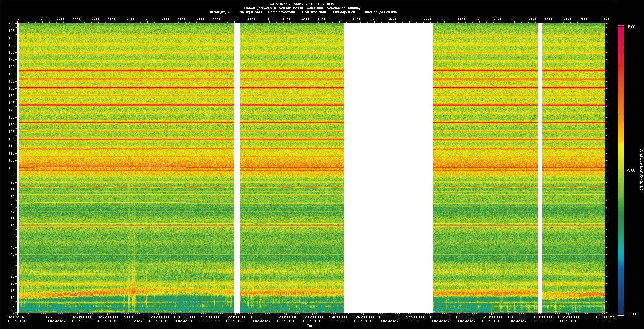Click the 200 Hz frequency axis label

pyautogui.click(x=12, y=23)
